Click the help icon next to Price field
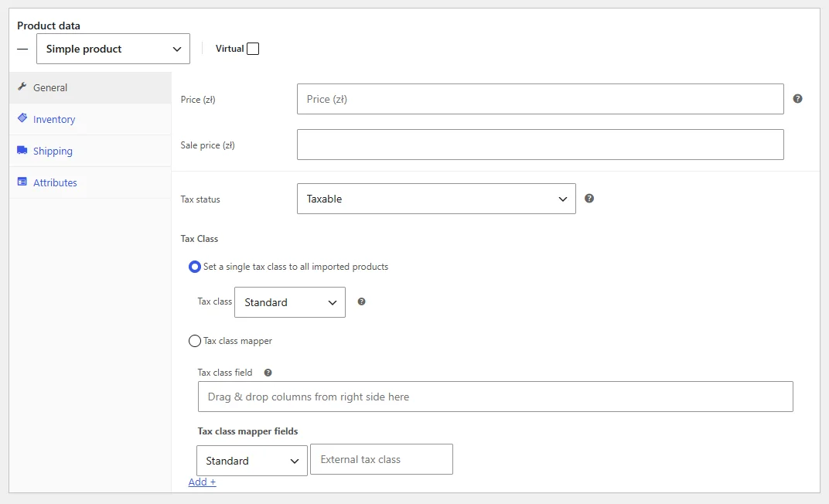Viewport: 829px width, 504px height. tap(798, 99)
